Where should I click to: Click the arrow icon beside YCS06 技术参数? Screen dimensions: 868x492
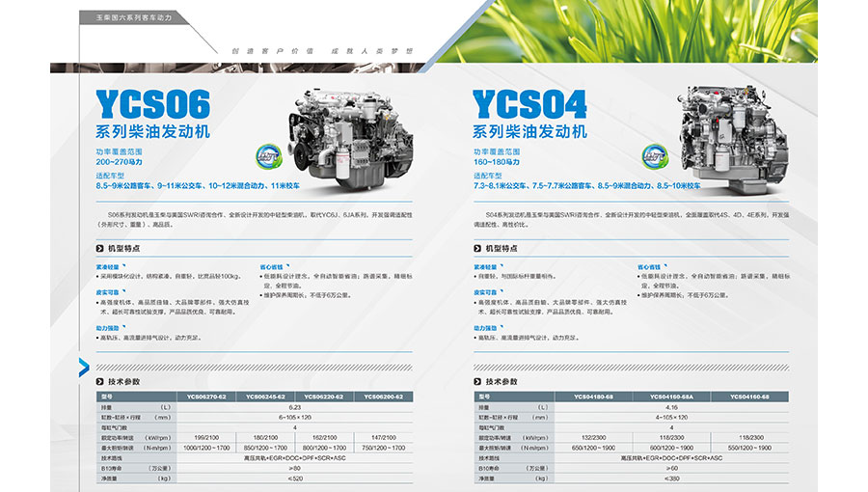[x=99, y=381]
